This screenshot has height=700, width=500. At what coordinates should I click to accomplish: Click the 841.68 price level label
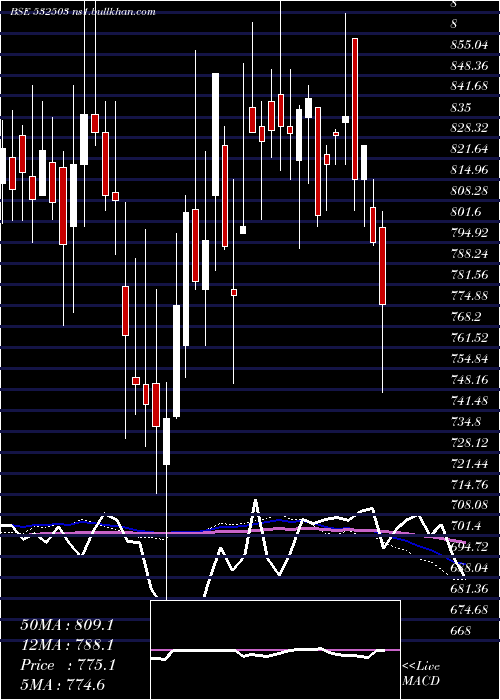(469, 86)
